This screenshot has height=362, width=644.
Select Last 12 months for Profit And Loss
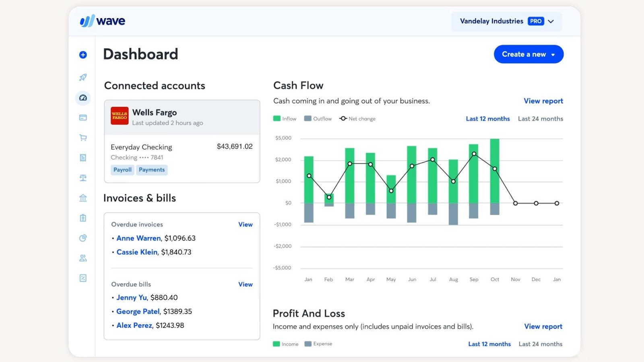click(489, 344)
